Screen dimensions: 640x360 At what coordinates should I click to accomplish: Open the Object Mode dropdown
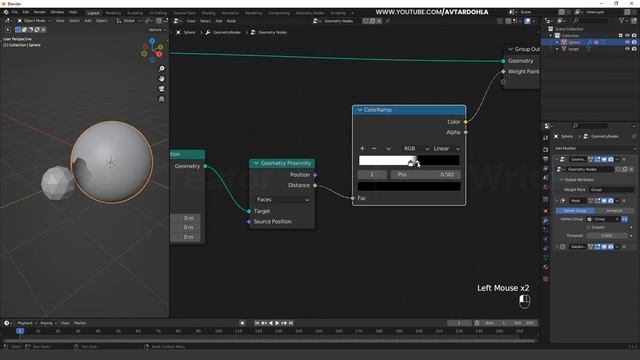[34, 20]
